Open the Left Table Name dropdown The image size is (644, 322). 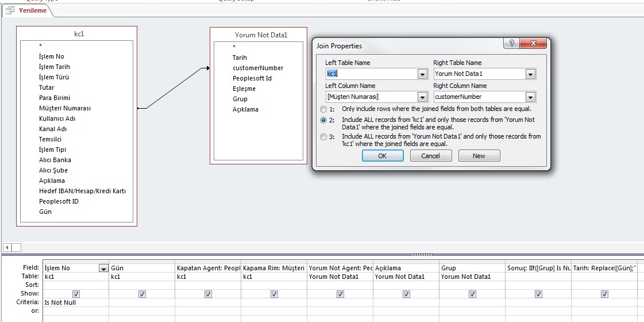click(x=422, y=74)
